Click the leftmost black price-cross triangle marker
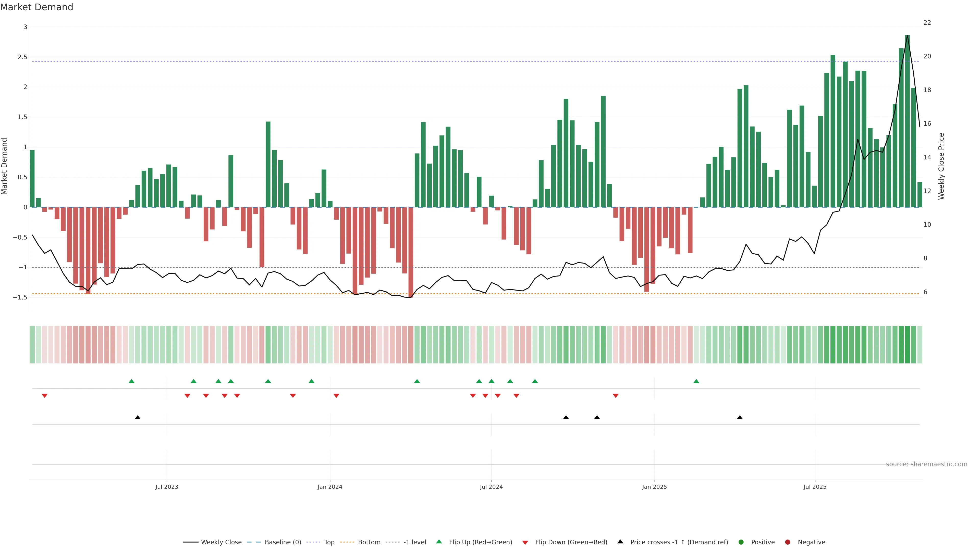Screen dimensions: 980x551 (x=138, y=418)
